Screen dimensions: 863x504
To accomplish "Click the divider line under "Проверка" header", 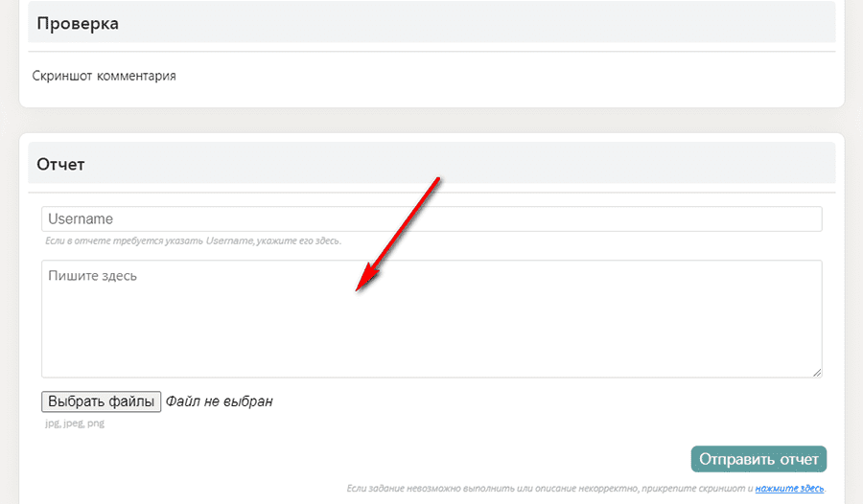I will coord(431,52).
